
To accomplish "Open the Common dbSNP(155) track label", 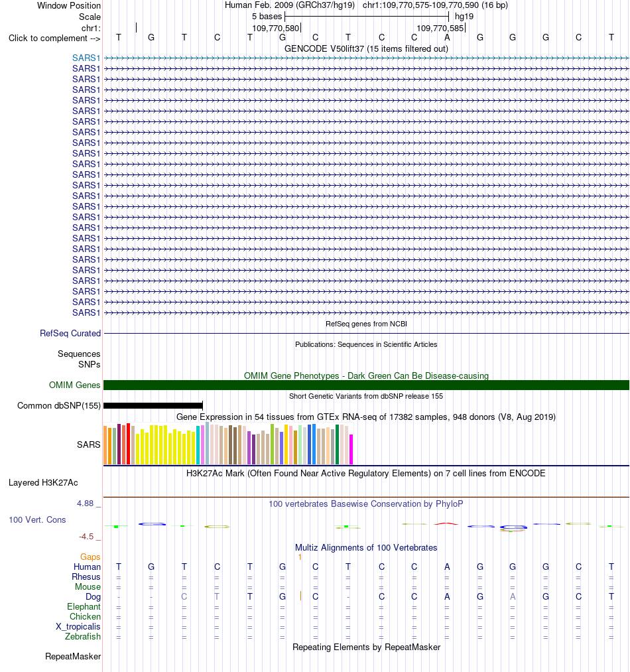I will [x=59, y=406].
